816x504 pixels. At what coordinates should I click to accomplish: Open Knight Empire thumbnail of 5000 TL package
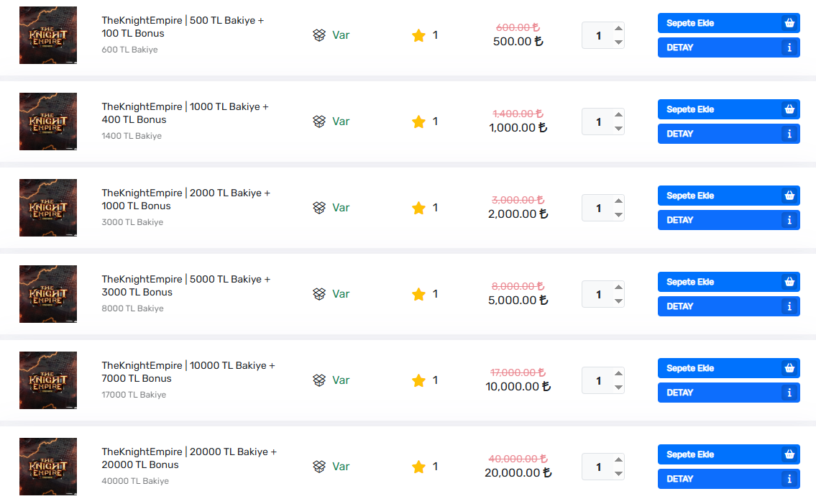coord(48,294)
